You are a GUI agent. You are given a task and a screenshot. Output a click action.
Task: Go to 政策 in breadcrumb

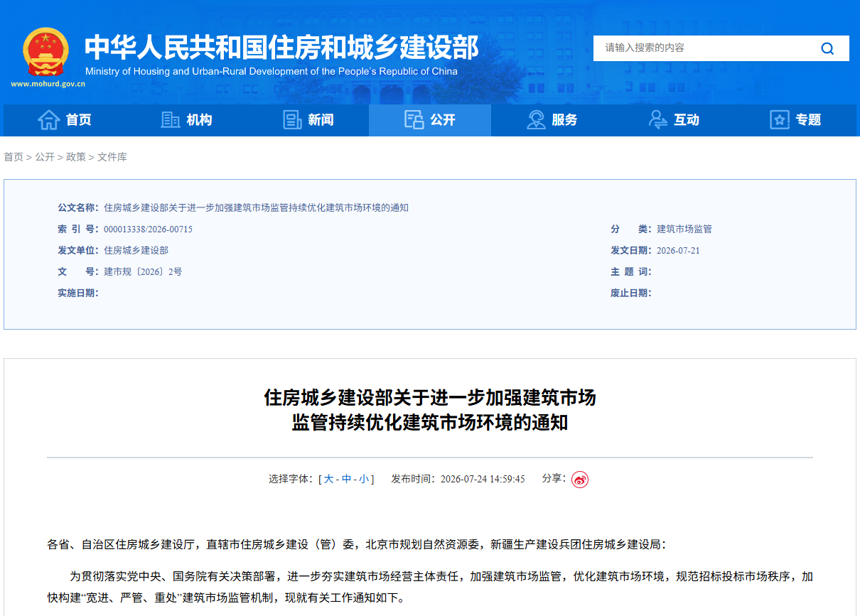pyautogui.click(x=76, y=157)
